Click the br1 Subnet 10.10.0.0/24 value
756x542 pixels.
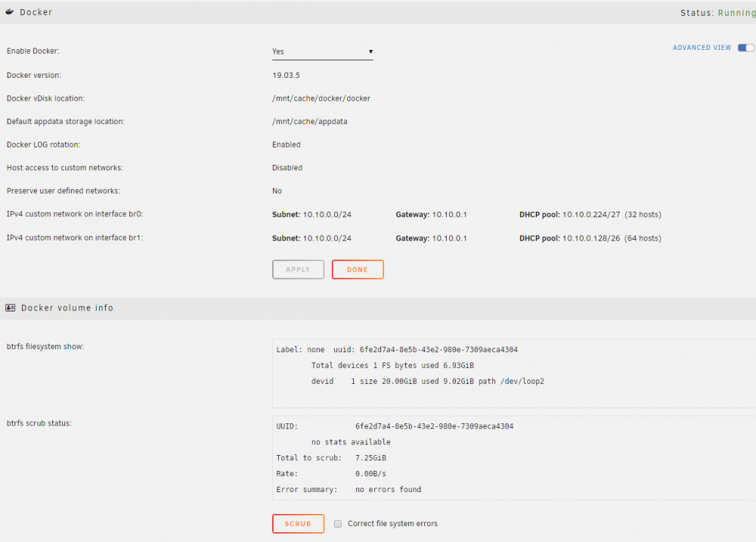pos(327,238)
